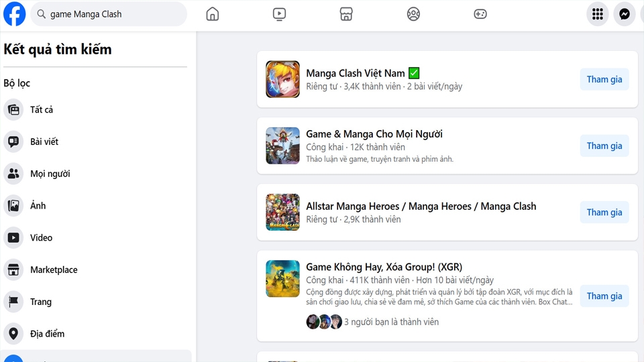Viewport: 644px width, 362px height.
Task: Go to the Home feed icon
Action: 213,14
